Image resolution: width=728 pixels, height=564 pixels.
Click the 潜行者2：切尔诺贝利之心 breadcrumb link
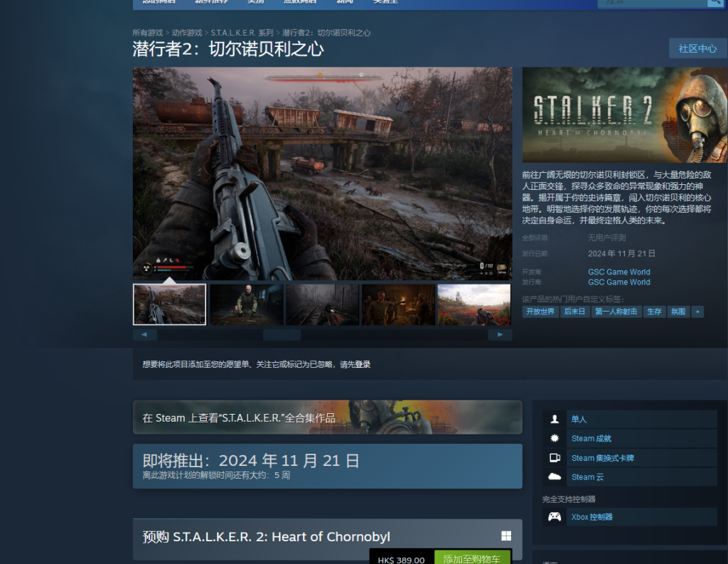coord(326,33)
